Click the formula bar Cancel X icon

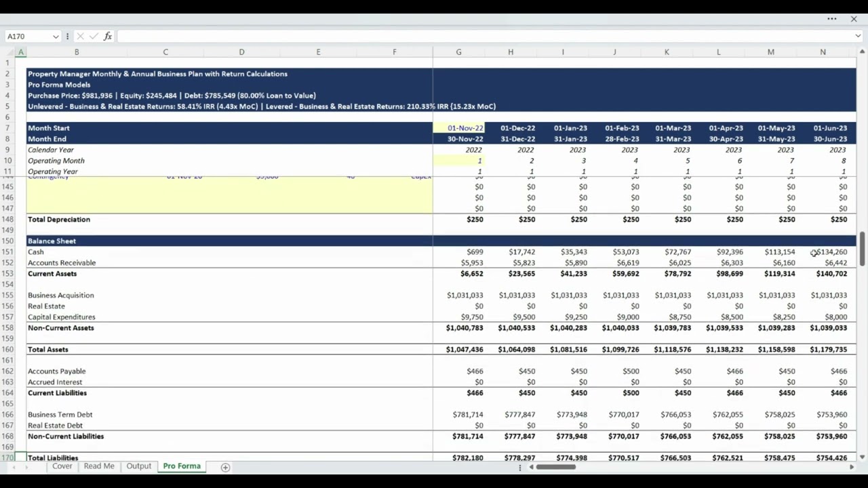coord(80,37)
